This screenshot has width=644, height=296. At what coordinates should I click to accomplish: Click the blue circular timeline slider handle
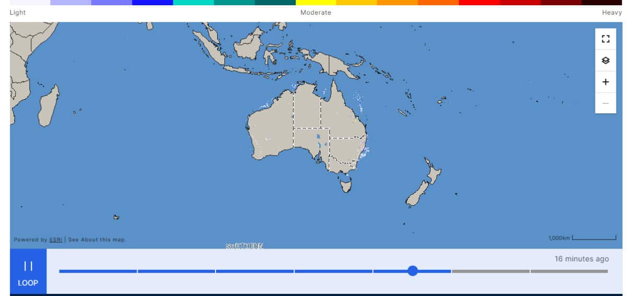413,271
